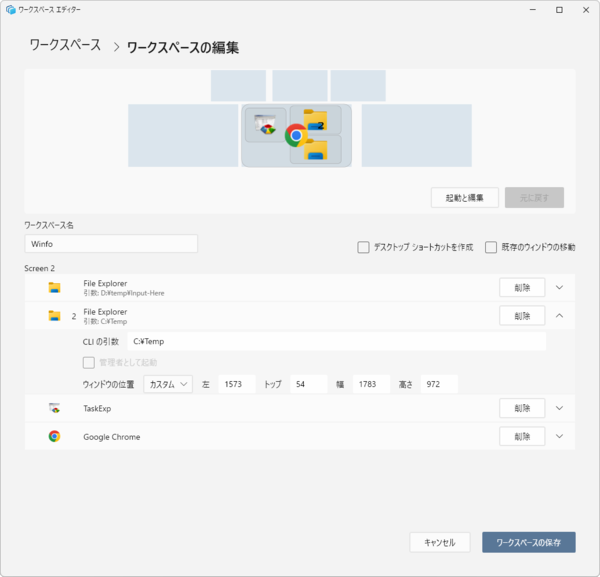Click the 高さ height field 972

point(439,384)
